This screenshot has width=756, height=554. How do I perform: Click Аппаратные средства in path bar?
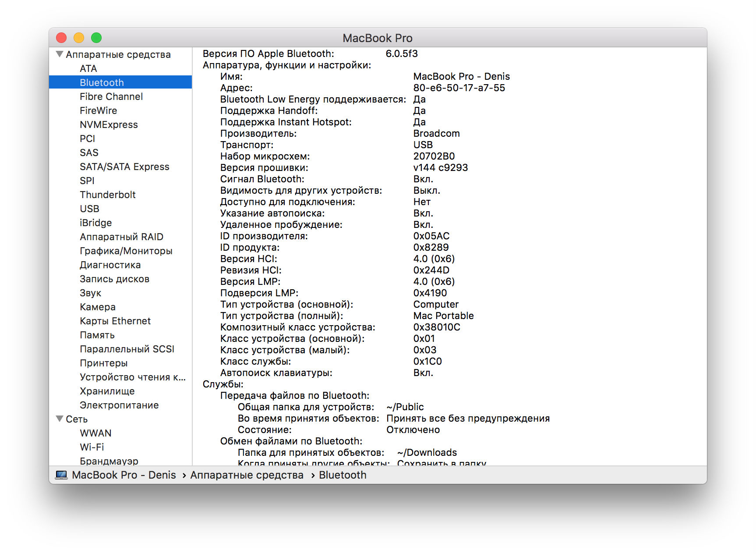point(247,475)
